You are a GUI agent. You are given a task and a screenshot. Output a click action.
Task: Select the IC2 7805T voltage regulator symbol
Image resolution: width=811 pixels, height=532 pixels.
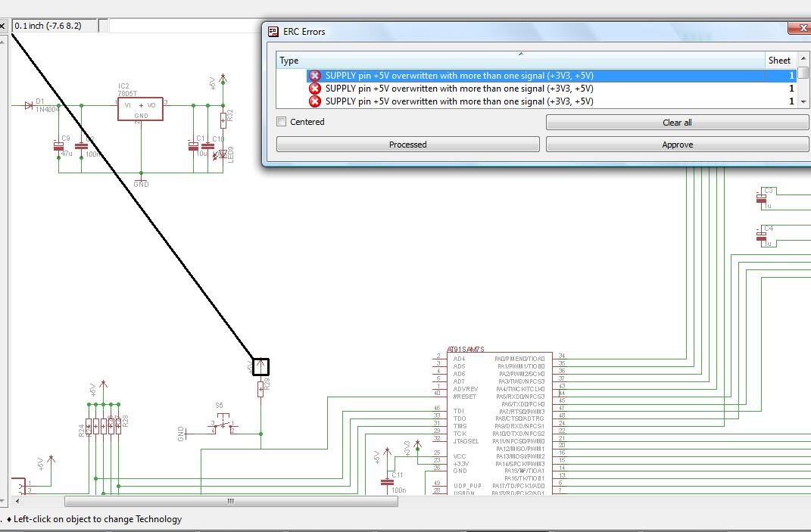[x=140, y=108]
